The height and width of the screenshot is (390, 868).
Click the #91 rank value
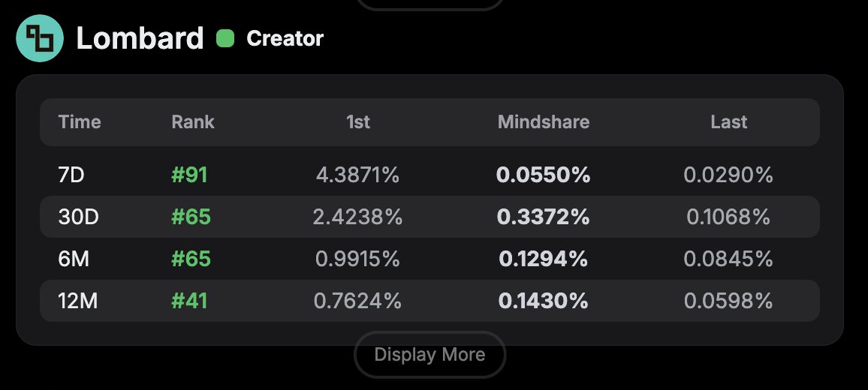click(x=189, y=175)
